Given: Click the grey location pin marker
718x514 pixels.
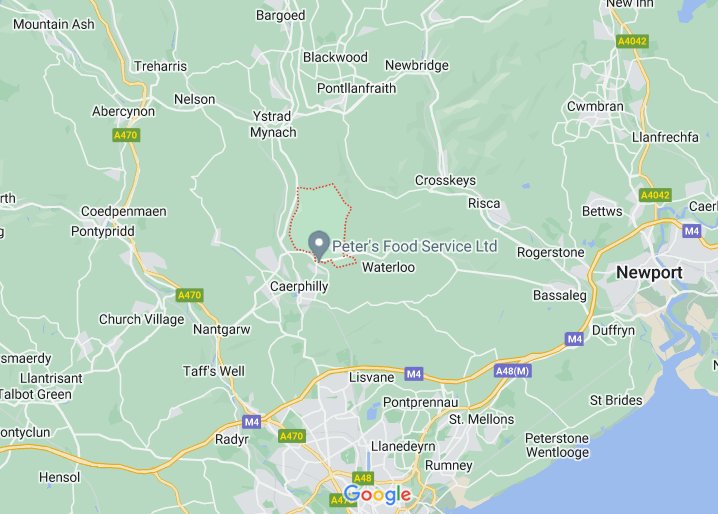Looking at the screenshot, I should pyautogui.click(x=319, y=246).
